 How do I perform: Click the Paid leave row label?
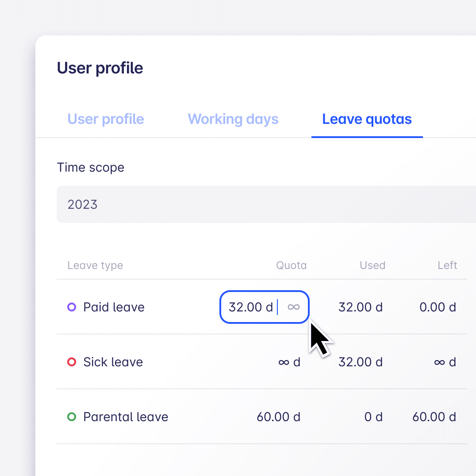(x=114, y=307)
